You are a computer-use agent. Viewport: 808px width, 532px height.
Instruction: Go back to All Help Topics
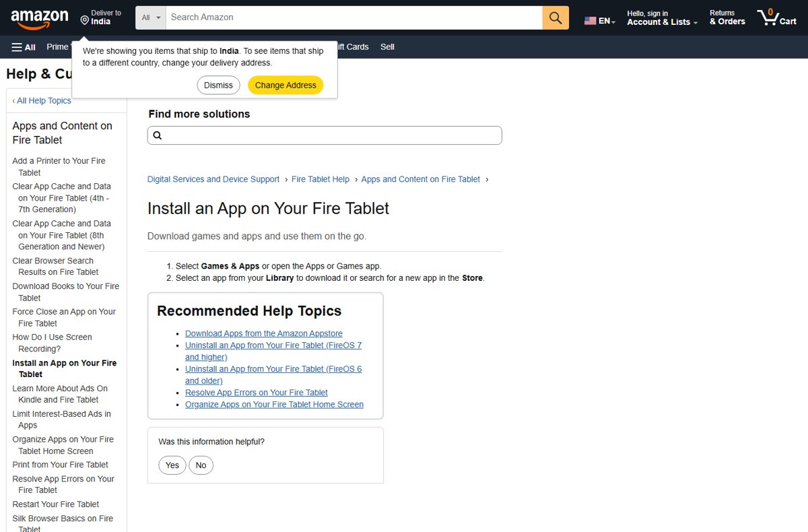click(42, 101)
